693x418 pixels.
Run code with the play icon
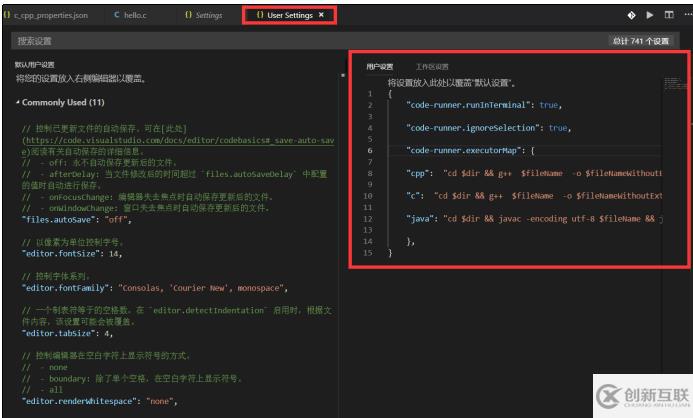pos(650,15)
